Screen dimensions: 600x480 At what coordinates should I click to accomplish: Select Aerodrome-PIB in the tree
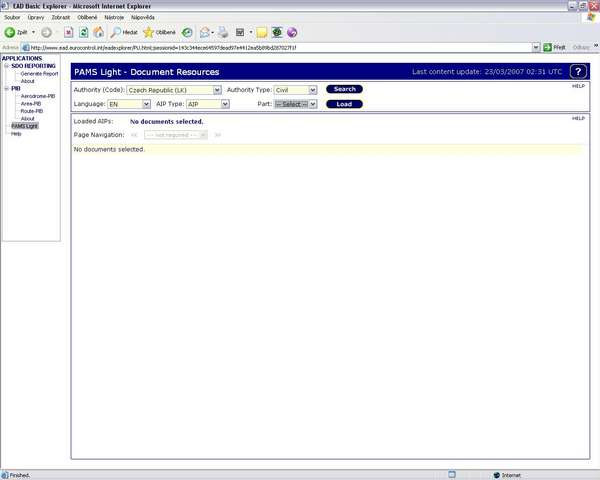pos(38,96)
